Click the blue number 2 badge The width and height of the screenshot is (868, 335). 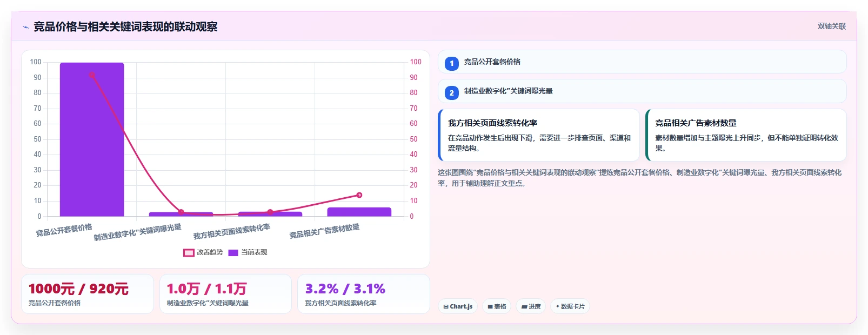[x=452, y=93]
